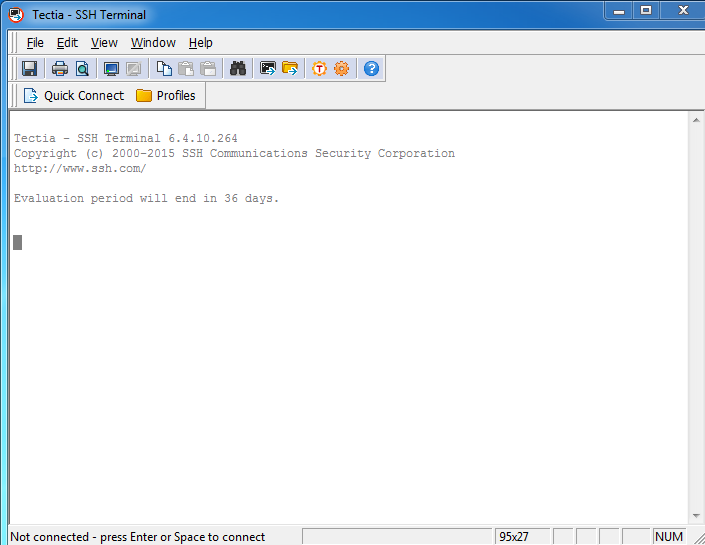The height and width of the screenshot is (545, 705).
Task: Open the File menu
Action: tap(35, 43)
